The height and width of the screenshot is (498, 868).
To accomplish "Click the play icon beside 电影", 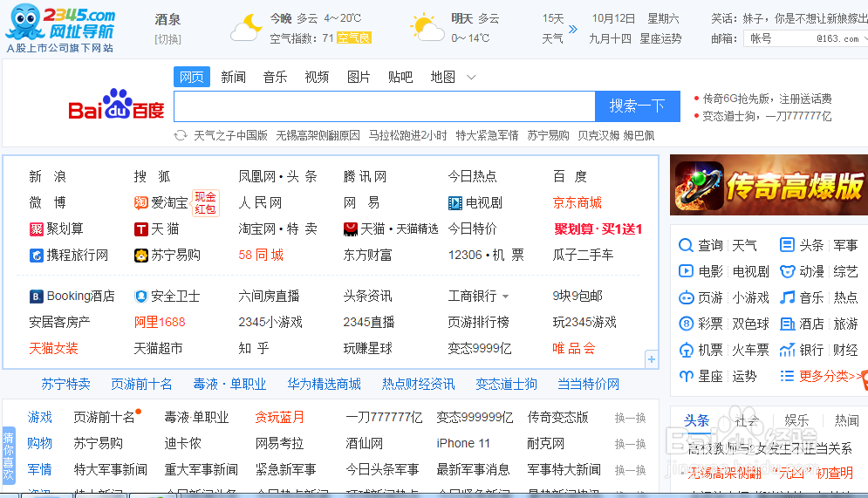I will 686,271.
